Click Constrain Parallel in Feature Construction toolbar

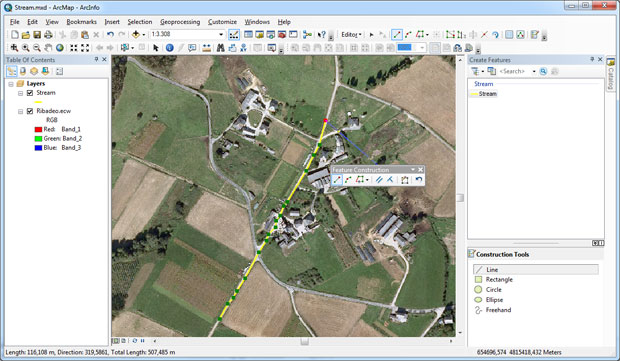(x=379, y=180)
